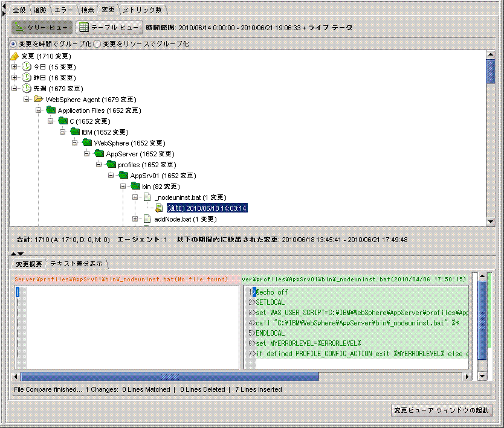The height and width of the screenshot is (428, 504).
Task: Click the WebSphere Agent open-folder icon
Action: coord(39,99)
